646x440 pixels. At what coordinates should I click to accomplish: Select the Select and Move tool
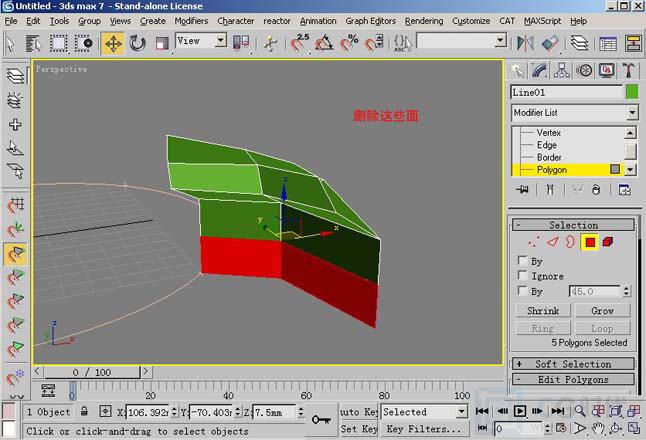tap(113, 43)
